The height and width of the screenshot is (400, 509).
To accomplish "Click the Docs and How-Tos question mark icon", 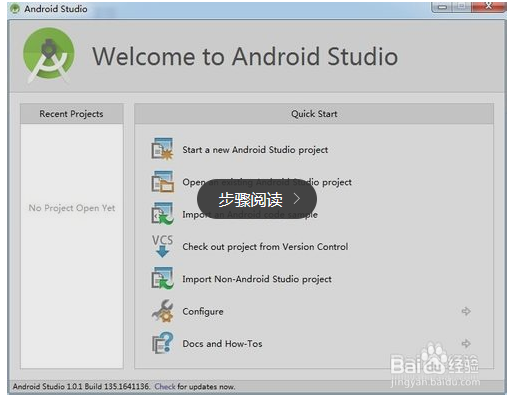I will click(x=162, y=343).
